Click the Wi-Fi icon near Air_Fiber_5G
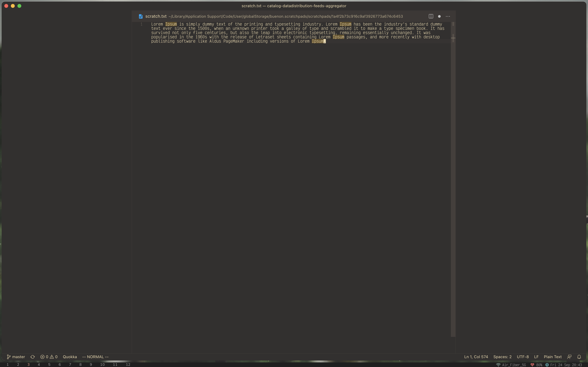This screenshot has width=588, height=367. click(499, 365)
